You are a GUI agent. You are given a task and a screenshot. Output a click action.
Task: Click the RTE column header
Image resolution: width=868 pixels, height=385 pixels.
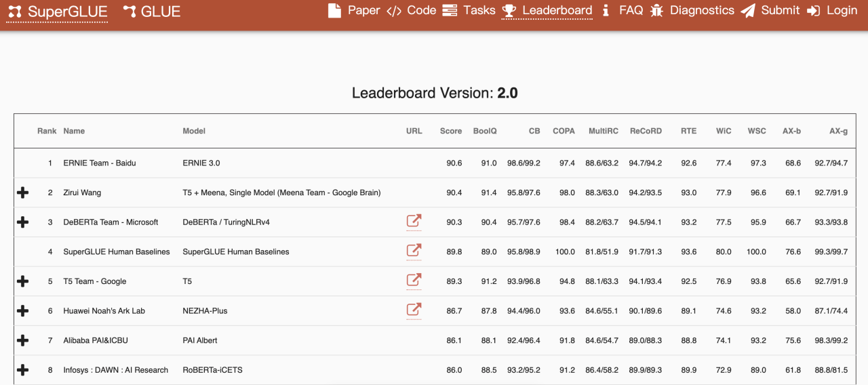pyautogui.click(x=688, y=131)
